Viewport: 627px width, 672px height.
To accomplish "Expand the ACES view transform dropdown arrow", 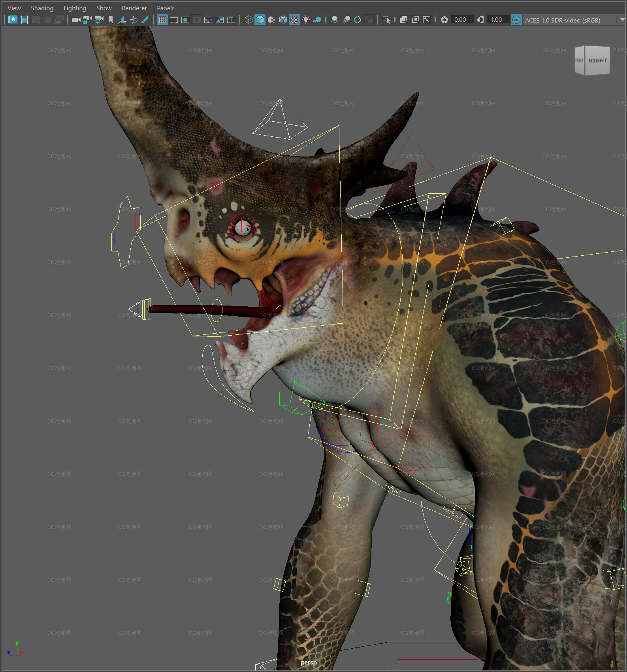I will 622,19.
